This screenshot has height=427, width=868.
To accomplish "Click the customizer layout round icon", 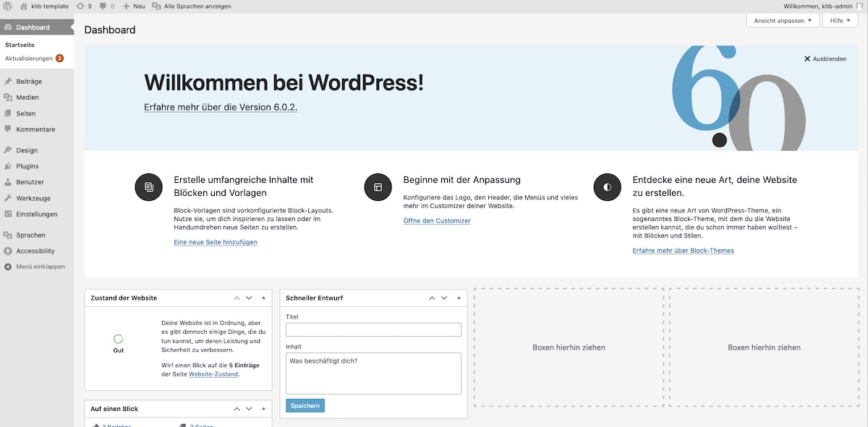I will click(378, 187).
